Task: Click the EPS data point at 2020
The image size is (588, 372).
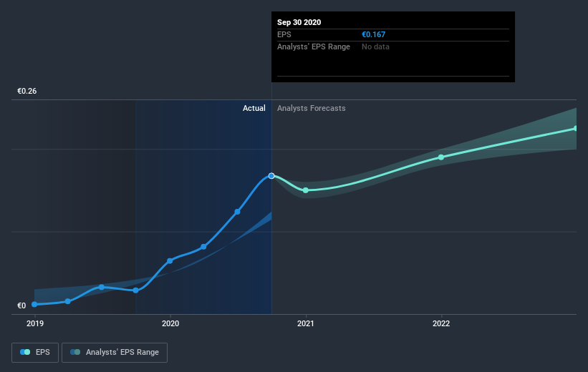Action: point(170,260)
